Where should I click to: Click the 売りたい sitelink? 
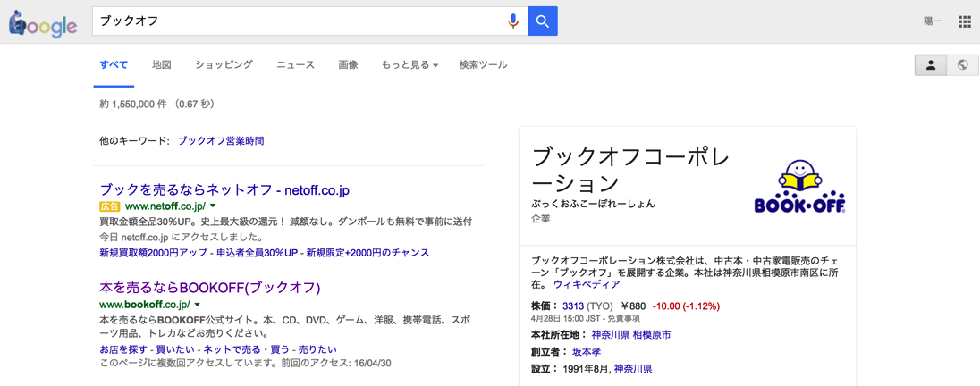[x=317, y=349]
